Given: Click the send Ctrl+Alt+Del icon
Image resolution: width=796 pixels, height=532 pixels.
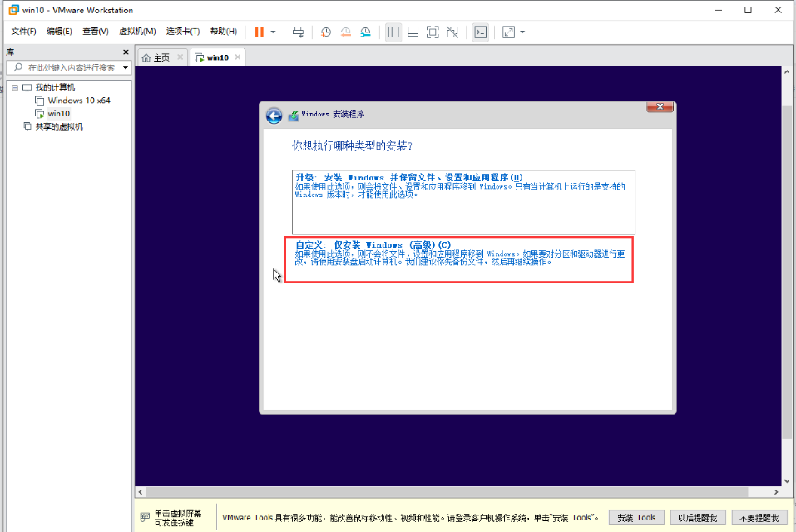Looking at the screenshot, I should click(x=298, y=32).
